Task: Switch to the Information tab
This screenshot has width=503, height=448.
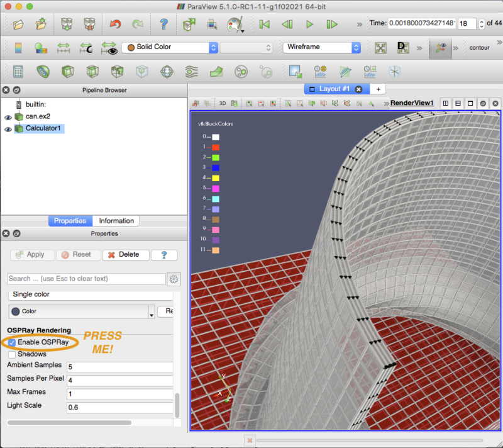Action: tap(116, 221)
